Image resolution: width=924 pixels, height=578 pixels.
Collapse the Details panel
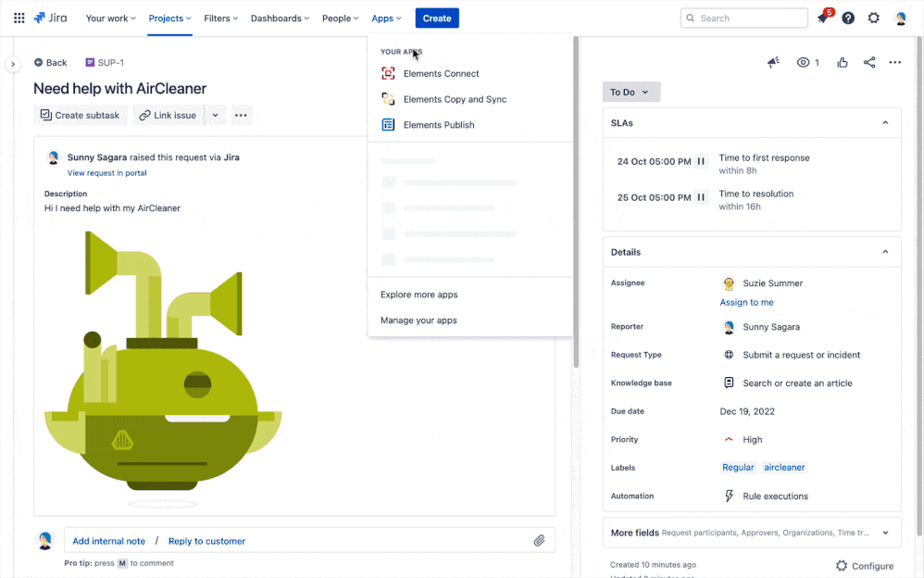(885, 252)
